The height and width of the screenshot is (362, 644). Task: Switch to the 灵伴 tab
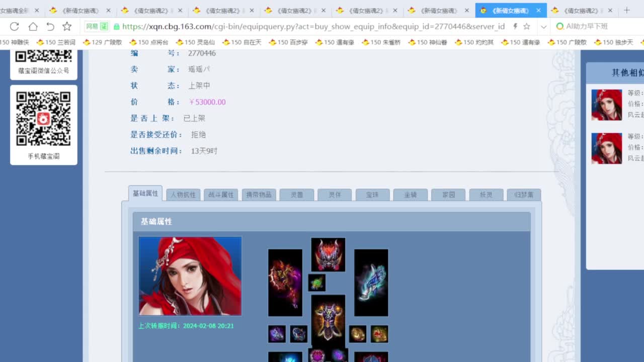coord(335,195)
